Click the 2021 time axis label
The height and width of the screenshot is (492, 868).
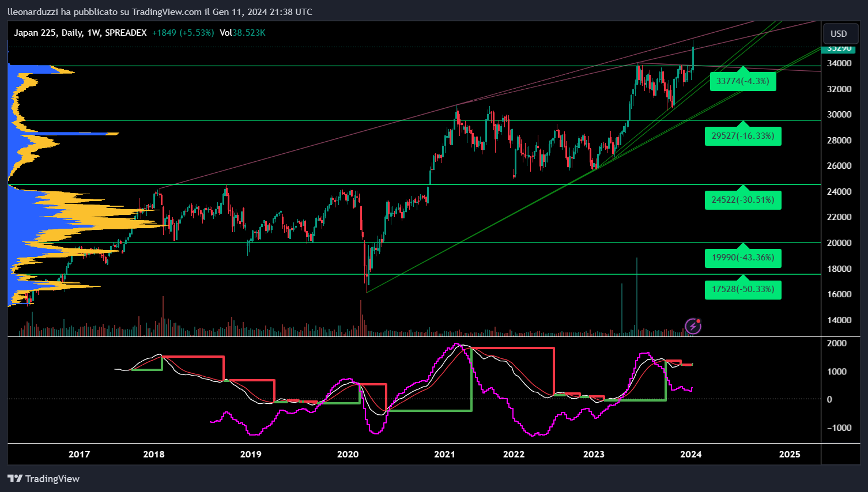pyautogui.click(x=444, y=455)
